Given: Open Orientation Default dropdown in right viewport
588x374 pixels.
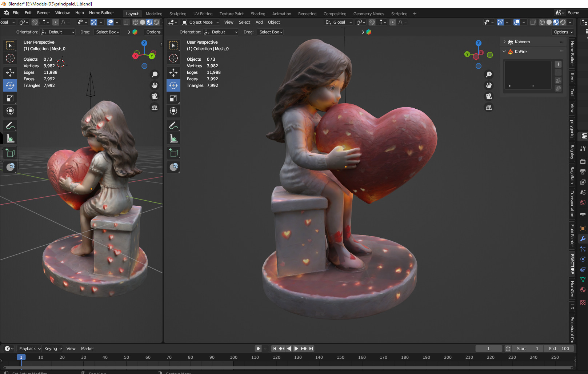Looking at the screenshot, I should 221,32.
